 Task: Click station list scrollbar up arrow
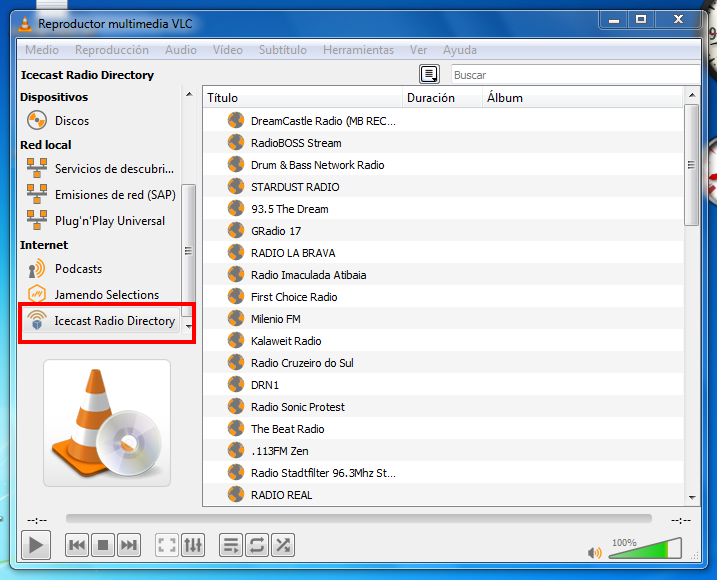point(692,95)
